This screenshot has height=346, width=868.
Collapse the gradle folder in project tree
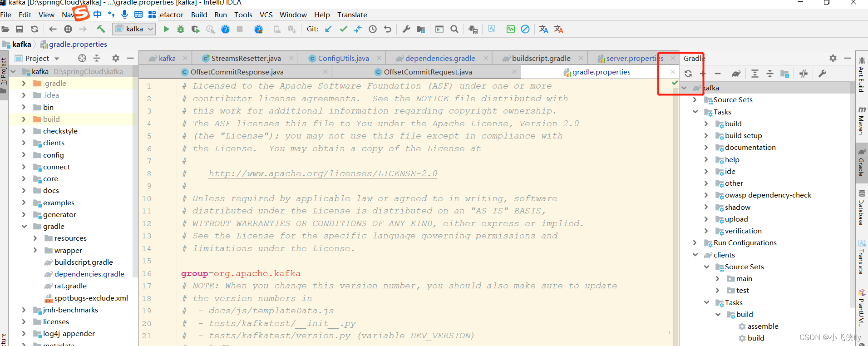(24, 227)
